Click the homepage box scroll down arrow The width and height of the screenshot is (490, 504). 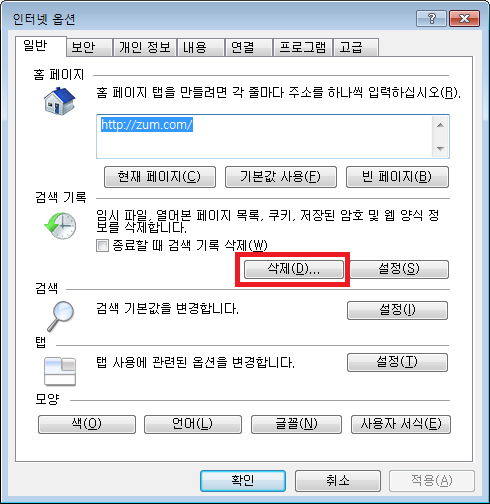pyautogui.click(x=440, y=148)
